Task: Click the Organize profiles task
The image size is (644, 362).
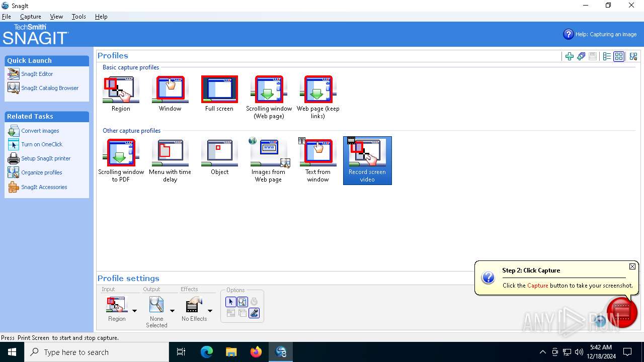Action: click(x=42, y=172)
